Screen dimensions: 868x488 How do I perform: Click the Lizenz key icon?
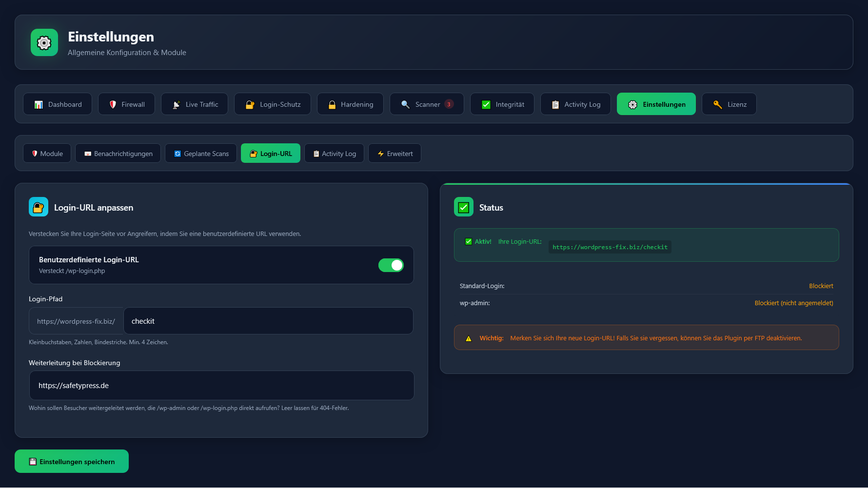tap(717, 104)
